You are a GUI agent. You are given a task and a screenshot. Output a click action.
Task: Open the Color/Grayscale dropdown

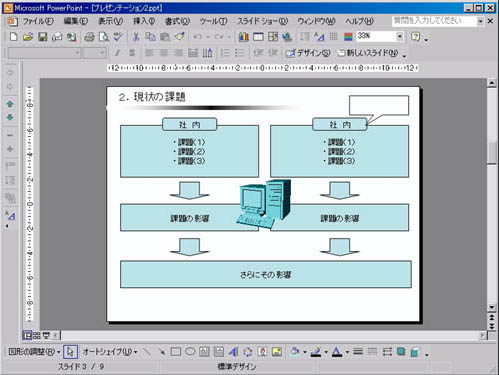click(348, 37)
